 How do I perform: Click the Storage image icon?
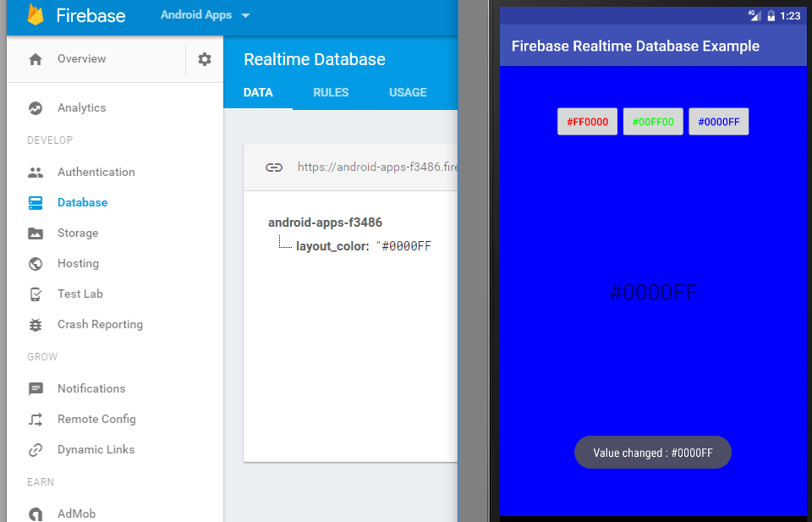(x=36, y=233)
